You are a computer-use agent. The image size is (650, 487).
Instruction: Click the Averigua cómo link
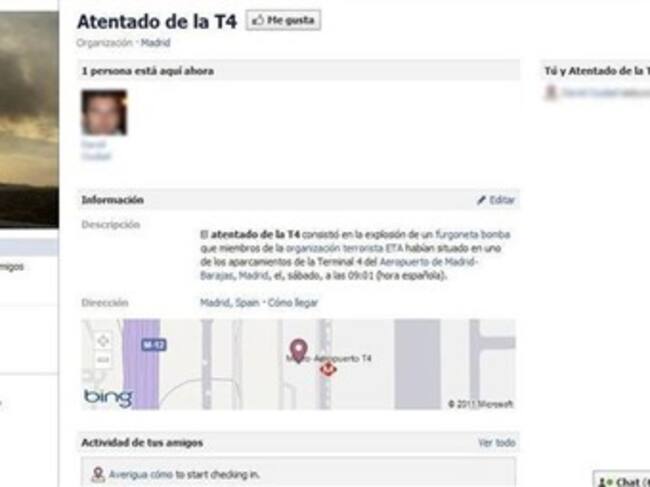coord(141,475)
